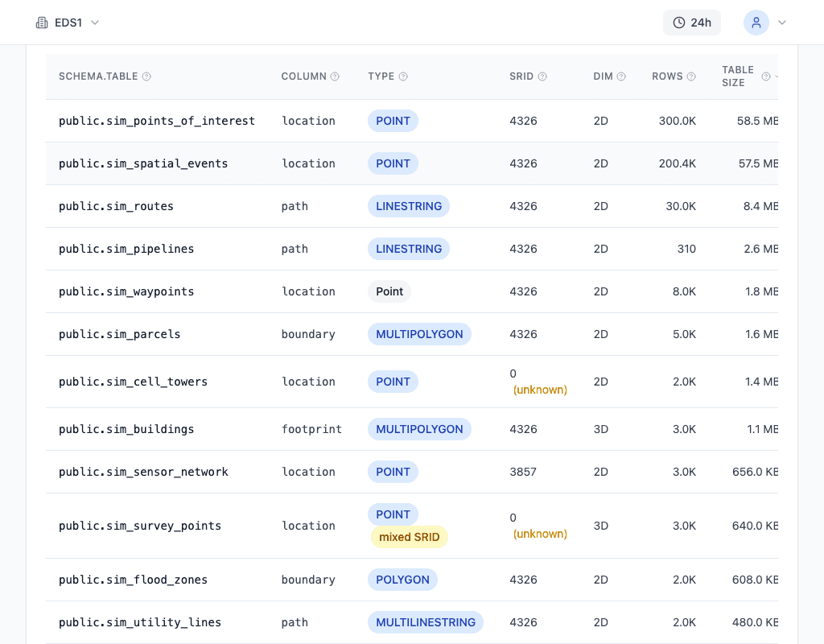The width and height of the screenshot is (824, 644).
Task: Click the help icon next to SCHEMA.TABLE
Action: click(x=146, y=76)
